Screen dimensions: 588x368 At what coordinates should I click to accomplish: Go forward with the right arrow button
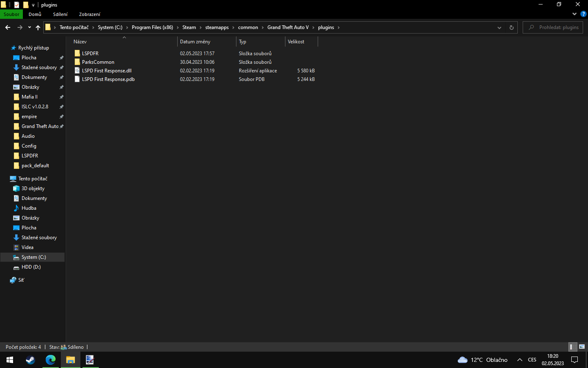point(20,27)
